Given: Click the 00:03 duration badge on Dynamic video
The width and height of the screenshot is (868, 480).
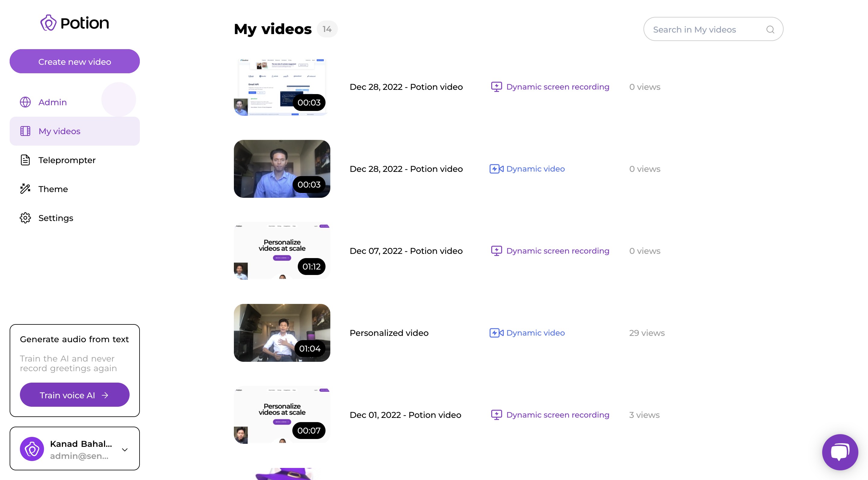Looking at the screenshot, I should (309, 185).
